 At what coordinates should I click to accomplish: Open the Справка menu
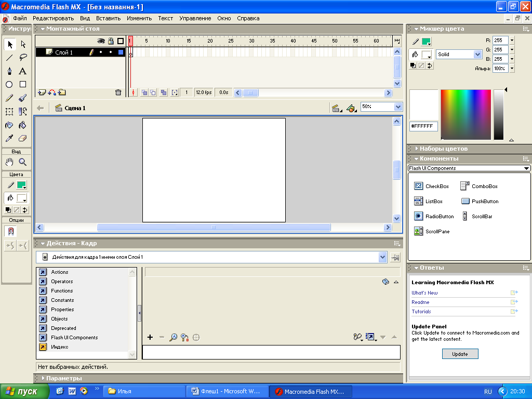tap(248, 18)
